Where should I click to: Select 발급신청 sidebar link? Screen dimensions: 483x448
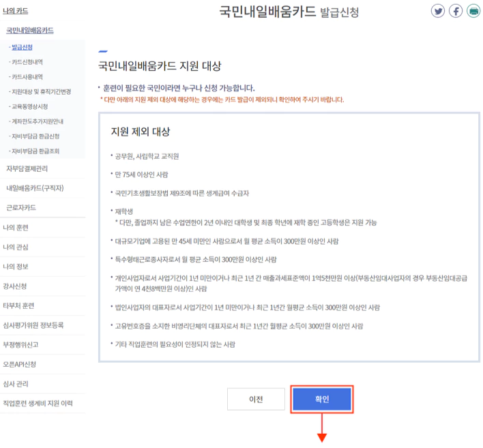coord(22,47)
